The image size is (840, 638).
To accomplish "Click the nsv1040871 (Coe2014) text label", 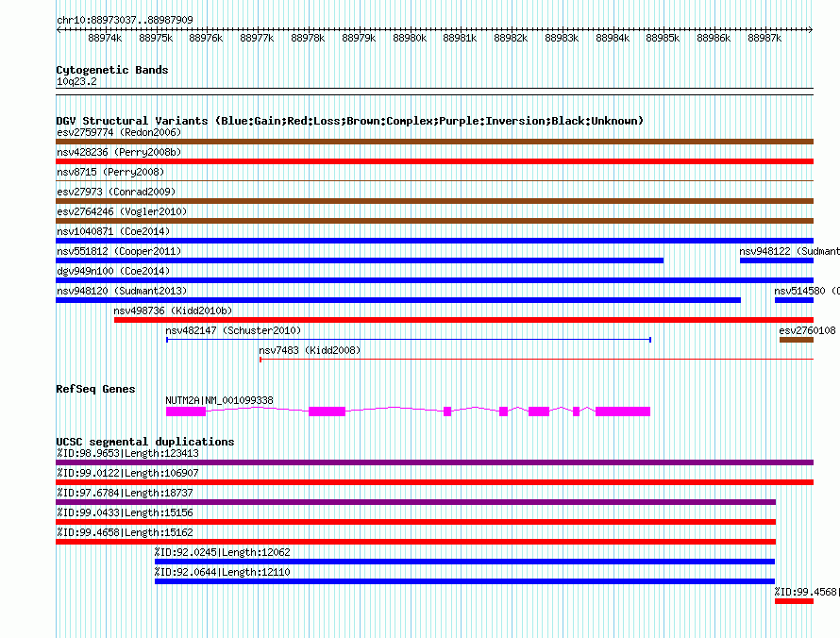I will tap(113, 231).
